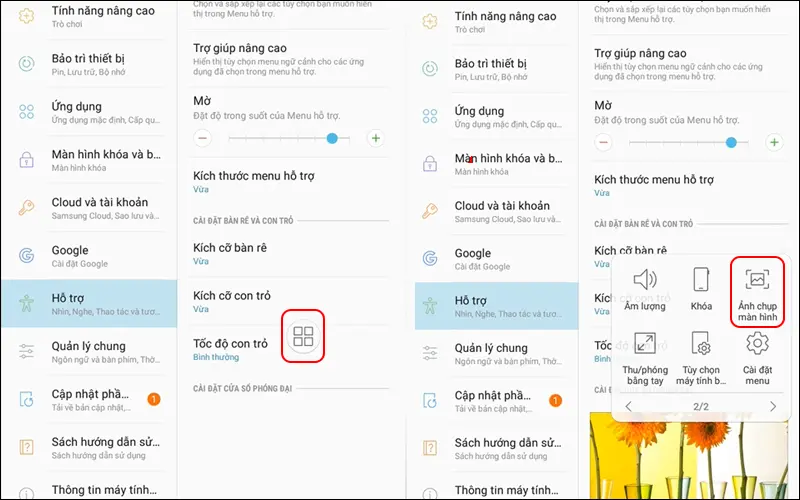Open Âm lượng volume option in assistant menu
The width and height of the screenshot is (800, 500).
coord(645,289)
